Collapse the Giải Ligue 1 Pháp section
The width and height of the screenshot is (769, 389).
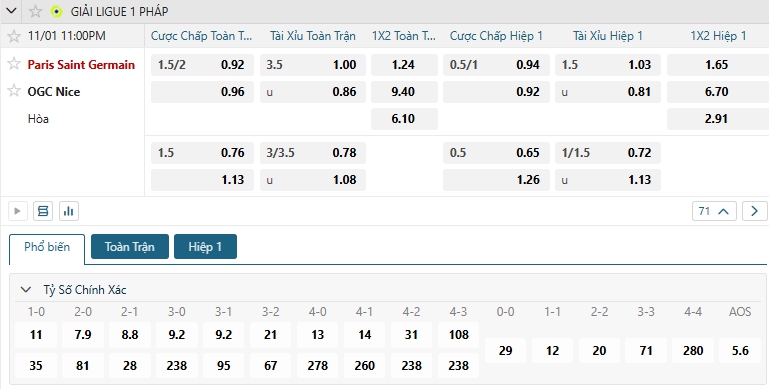[11, 11]
